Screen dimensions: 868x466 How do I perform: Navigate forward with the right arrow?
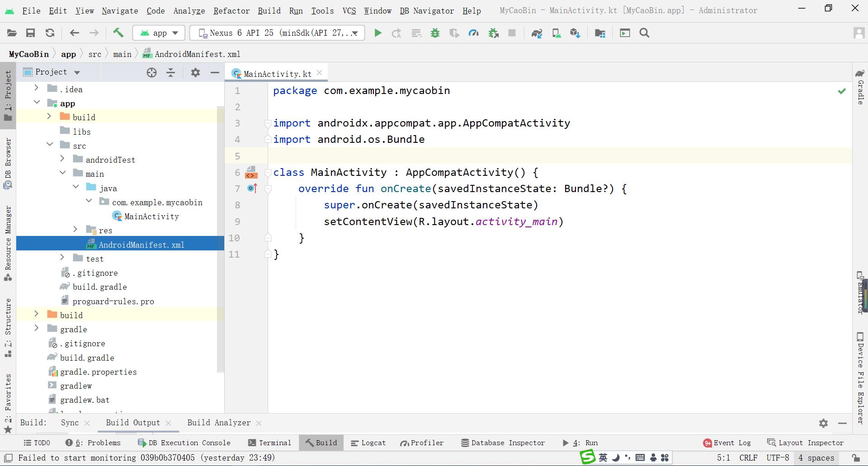94,33
